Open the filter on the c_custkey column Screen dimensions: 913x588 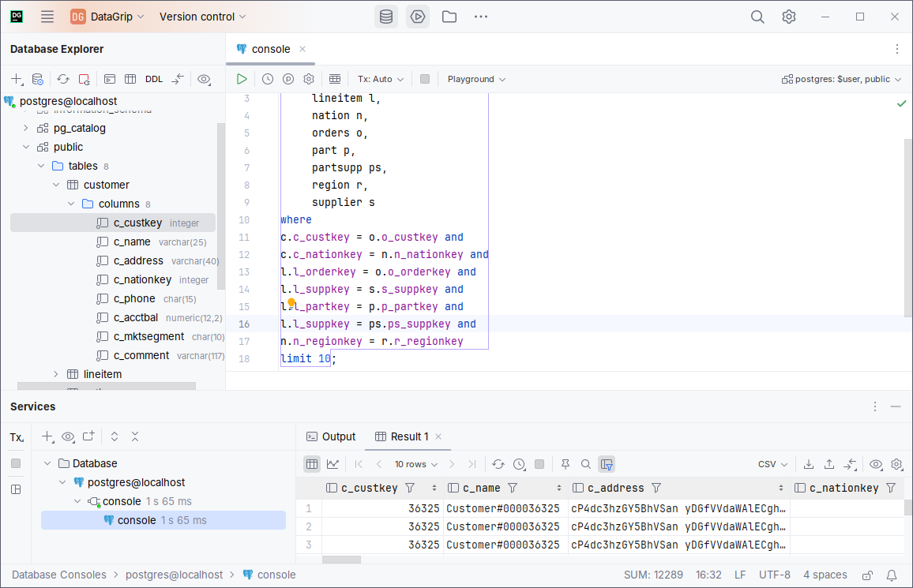409,488
